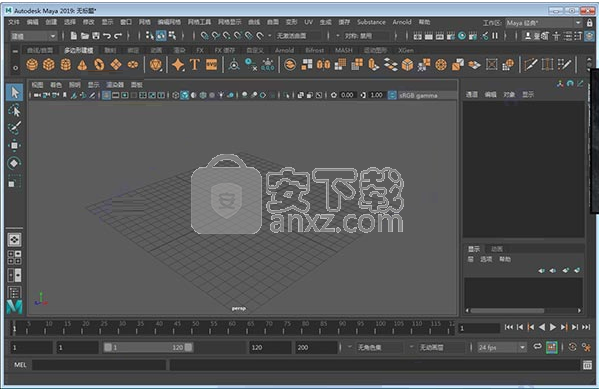599x391 pixels.
Task: Open the Script Editor icon beside command line
Action: pyautogui.click(x=588, y=365)
